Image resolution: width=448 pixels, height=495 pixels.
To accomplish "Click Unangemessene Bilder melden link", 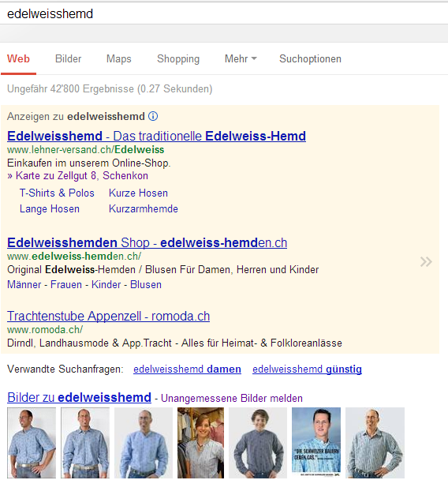I will coord(232,398).
